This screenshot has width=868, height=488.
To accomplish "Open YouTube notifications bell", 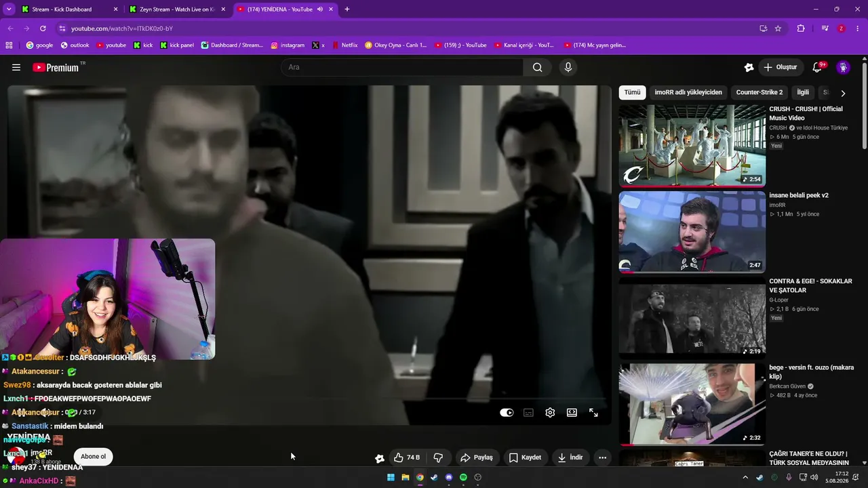I will 817,67.
